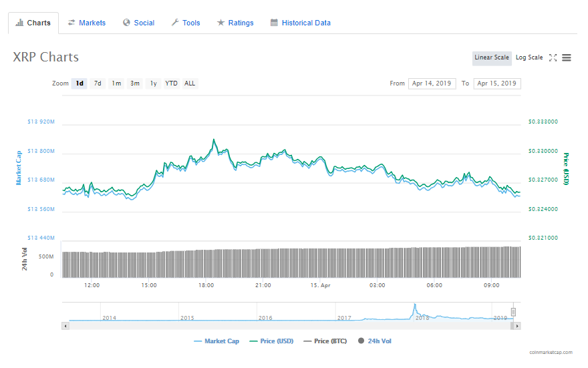Toggle the 24h Vol legend item
Viewport: 588px width, 368px height.
point(375,341)
